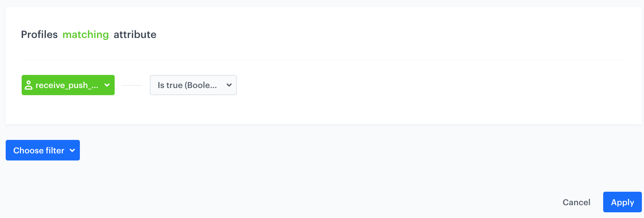
Task: Click the chevron icon in the Is true selector
Action: click(229, 85)
